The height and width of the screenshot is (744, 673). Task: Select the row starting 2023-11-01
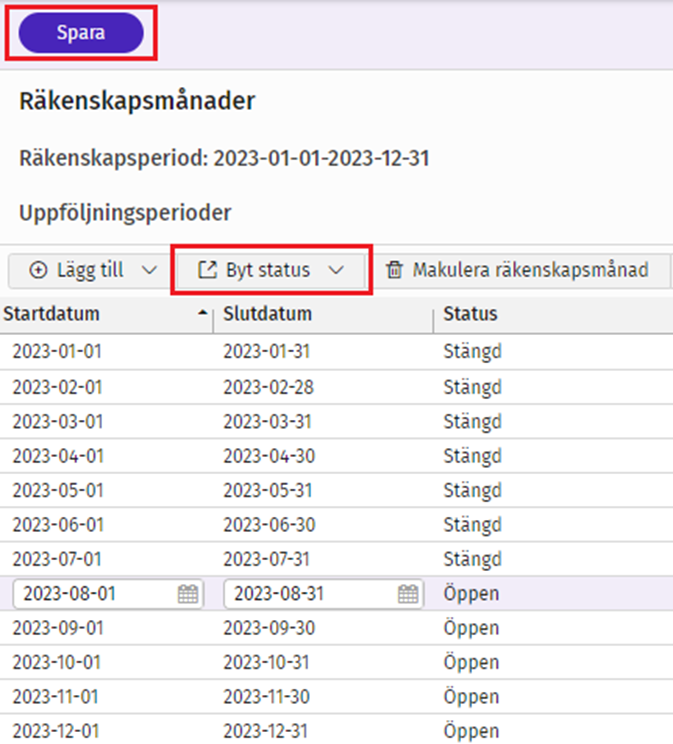tap(336, 697)
